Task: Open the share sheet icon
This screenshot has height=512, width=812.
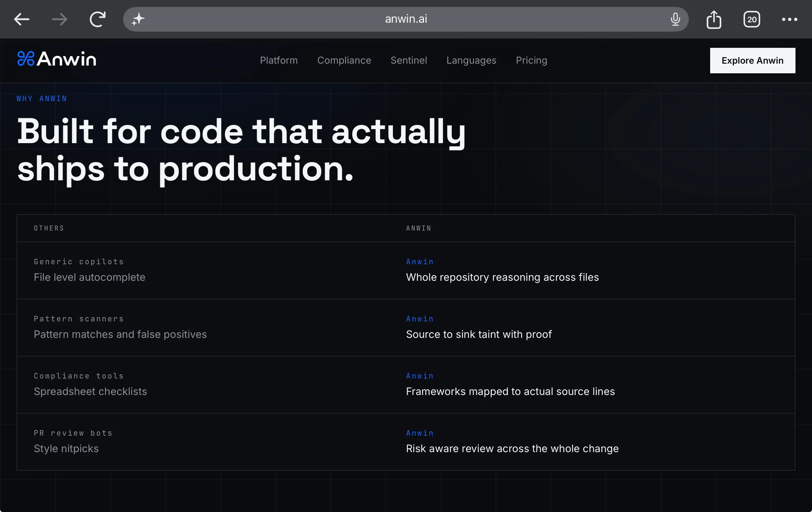Action: coord(714,19)
